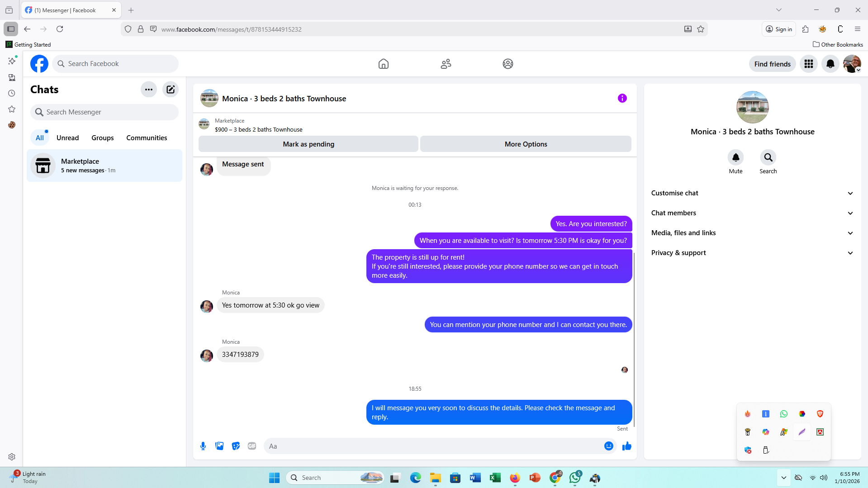Click Brave icon in tray overflow popup
This screenshot has height=488, width=868.
820,414
